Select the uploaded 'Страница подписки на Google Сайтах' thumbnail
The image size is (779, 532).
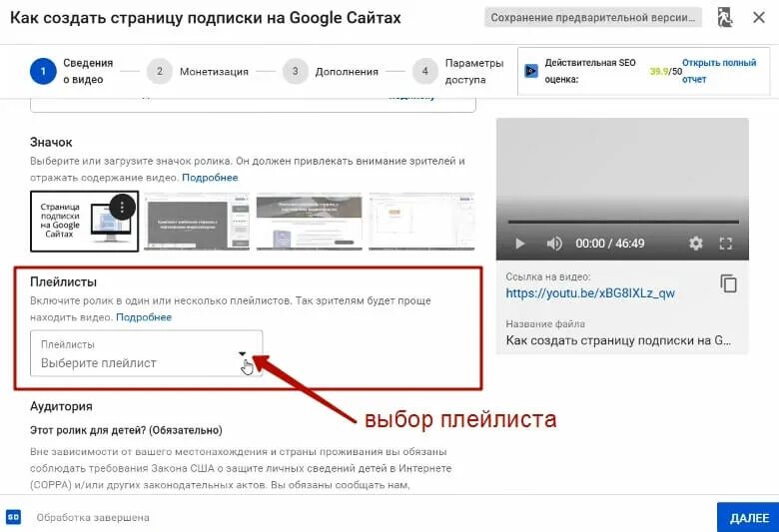pos(85,221)
